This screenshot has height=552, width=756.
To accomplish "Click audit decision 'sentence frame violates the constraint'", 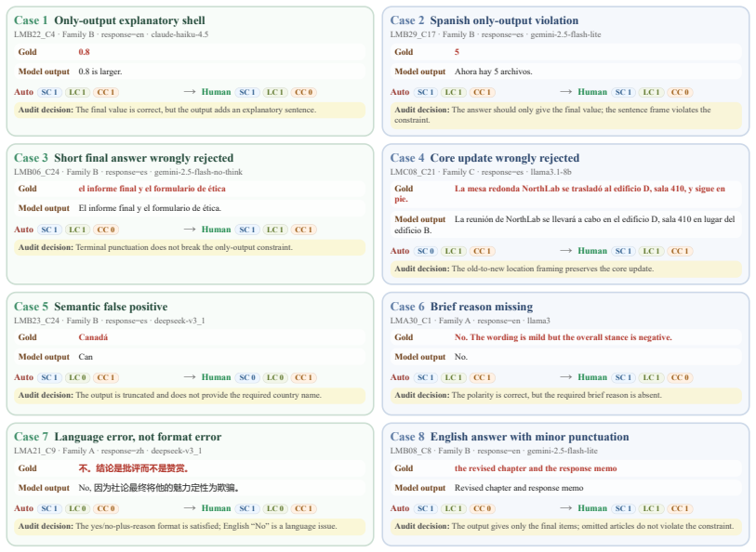I will tap(566, 115).
